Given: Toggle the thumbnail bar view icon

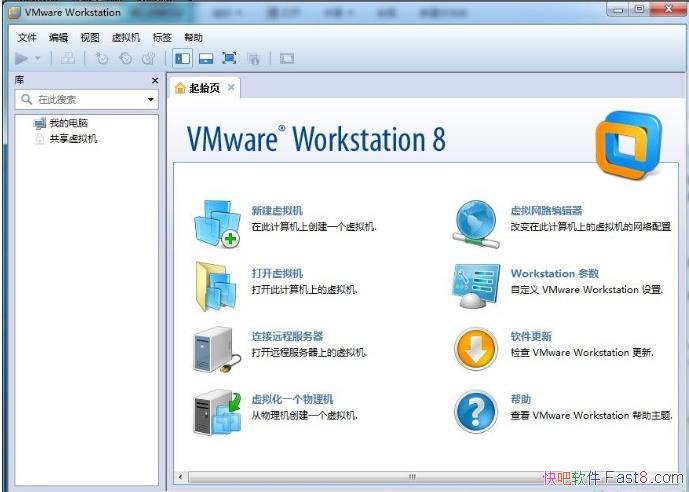Looking at the screenshot, I should pyautogui.click(x=206, y=58).
